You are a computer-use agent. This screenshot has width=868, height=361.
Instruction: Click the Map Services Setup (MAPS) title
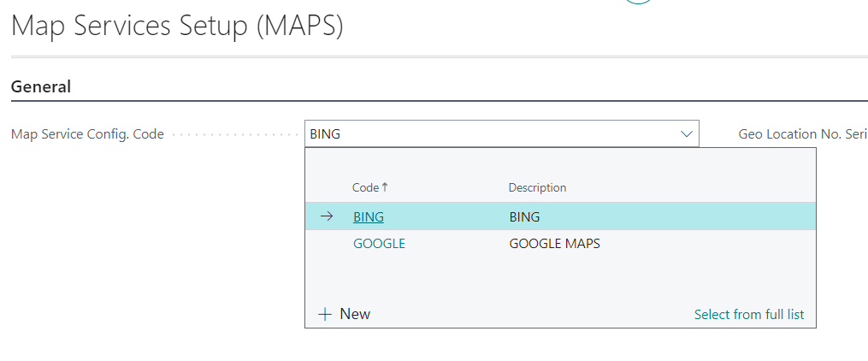tap(177, 26)
